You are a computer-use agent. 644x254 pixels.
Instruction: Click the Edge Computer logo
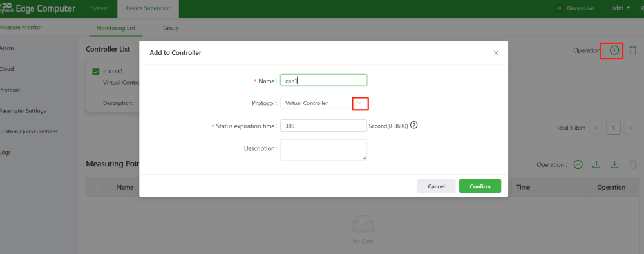(x=38, y=8)
